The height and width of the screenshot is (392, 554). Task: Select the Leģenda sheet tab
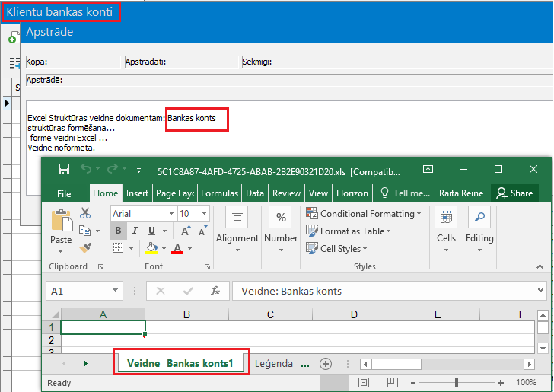tap(273, 364)
